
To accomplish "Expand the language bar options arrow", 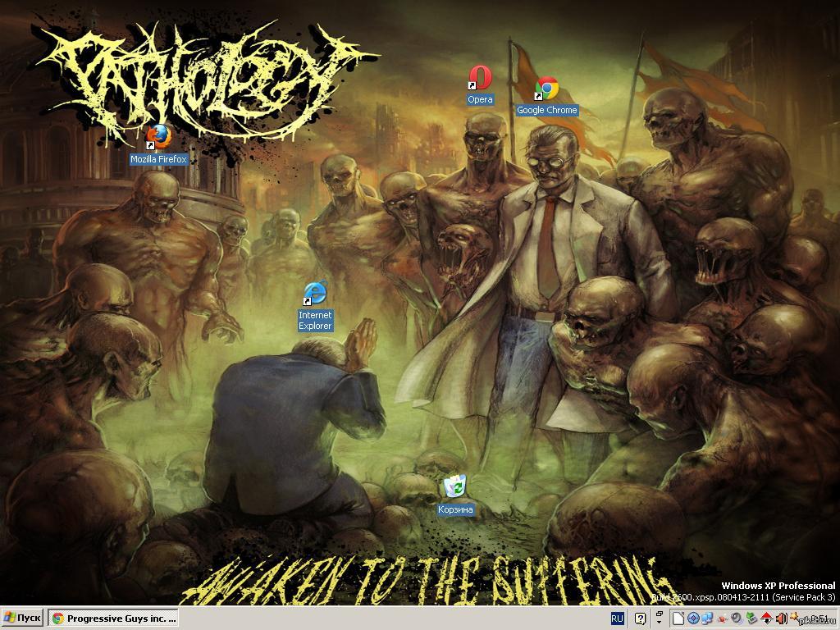I will click(659, 623).
